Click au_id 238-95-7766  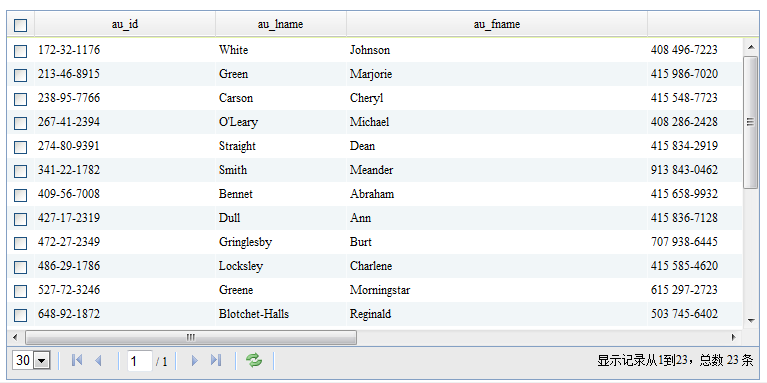[x=69, y=98]
